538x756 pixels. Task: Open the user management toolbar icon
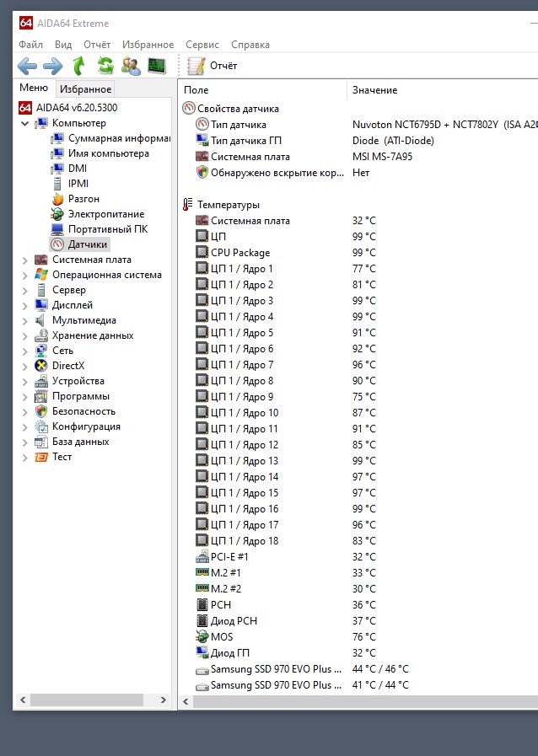[x=131, y=66]
